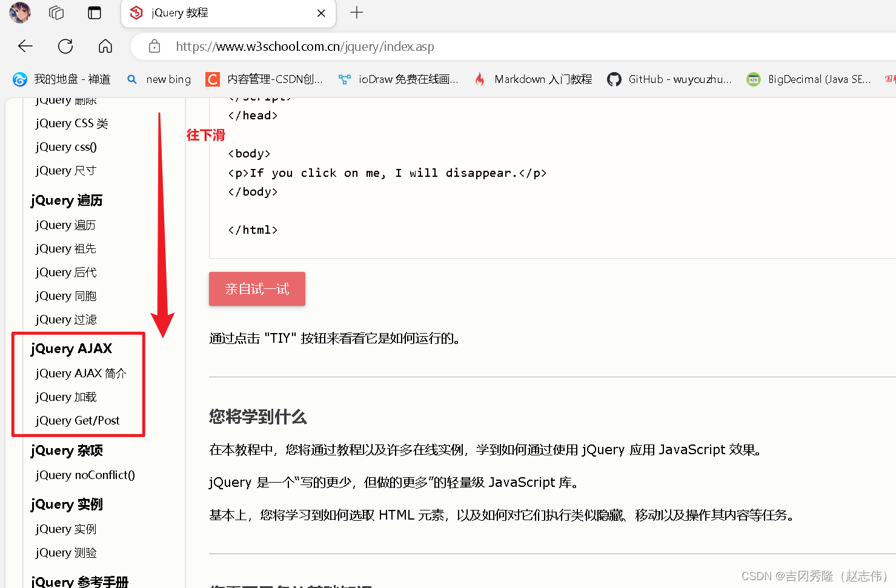Viewport: 896px width, 588px height.
Task: Close the jQuery 教程 tab
Action: 321,13
